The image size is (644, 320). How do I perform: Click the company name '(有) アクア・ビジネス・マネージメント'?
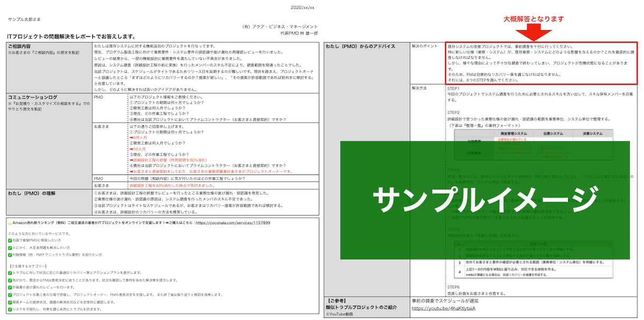pos(280,26)
